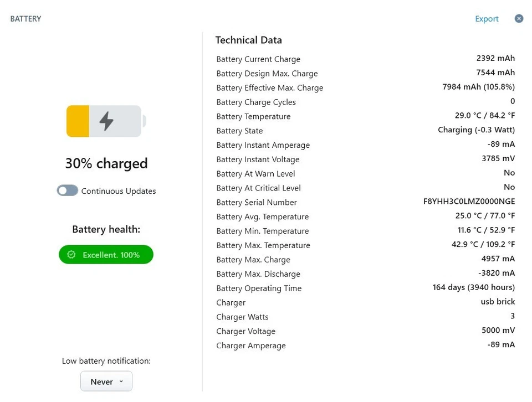This screenshot has width=532, height=402.
Task: Enable Continuous Updates
Action: pos(67,190)
